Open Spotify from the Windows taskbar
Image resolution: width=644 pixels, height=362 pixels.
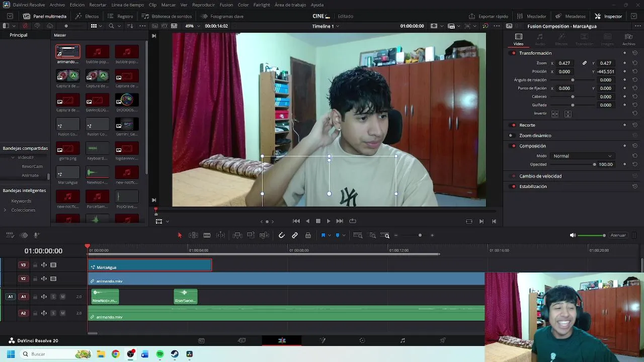(160, 354)
